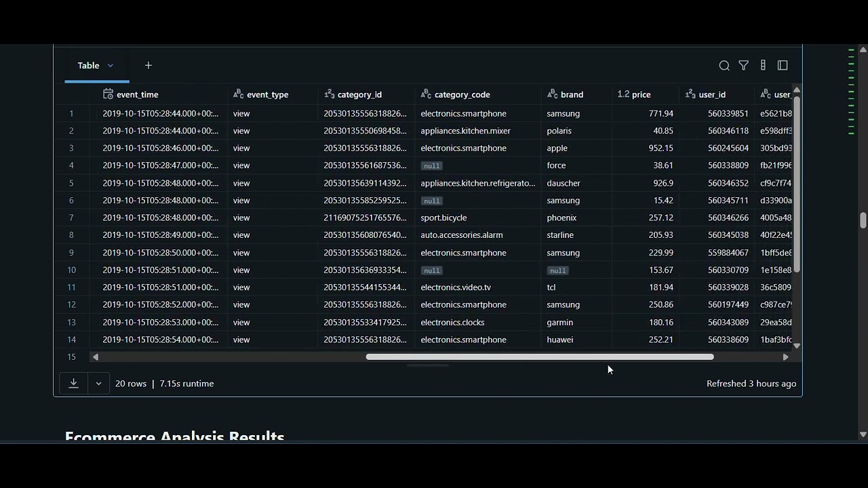Click the page vertical scrollbar thumb
The image size is (868, 488).
point(863,221)
